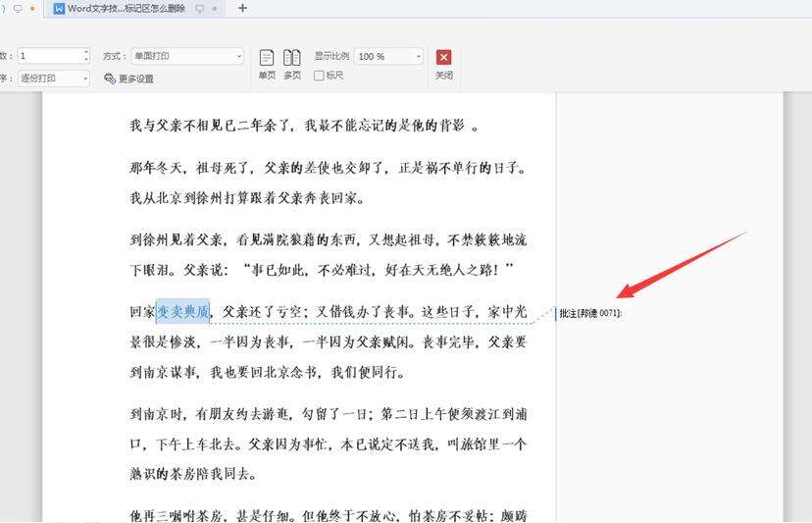
Task: Click the monitor icon inside the document tab
Action: click(199, 8)
